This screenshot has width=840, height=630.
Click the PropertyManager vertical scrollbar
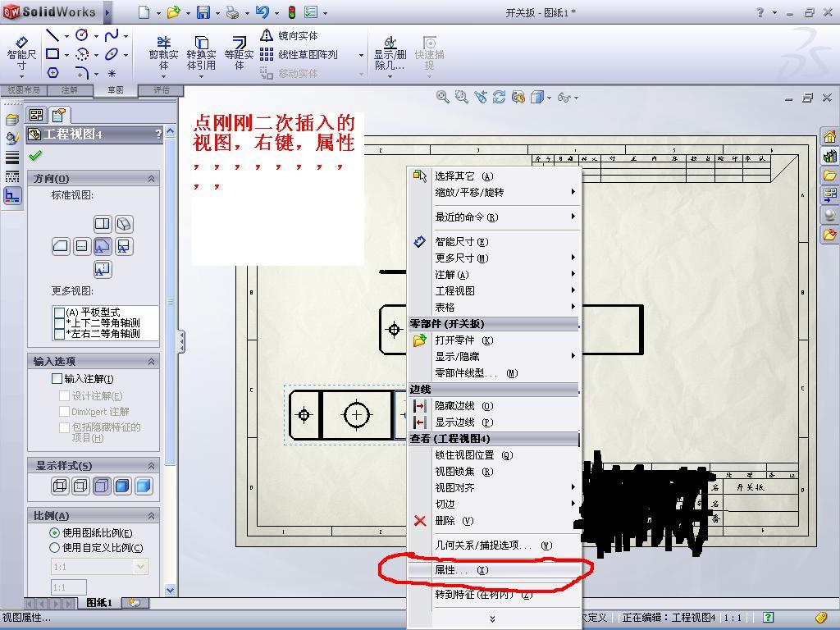171,300
